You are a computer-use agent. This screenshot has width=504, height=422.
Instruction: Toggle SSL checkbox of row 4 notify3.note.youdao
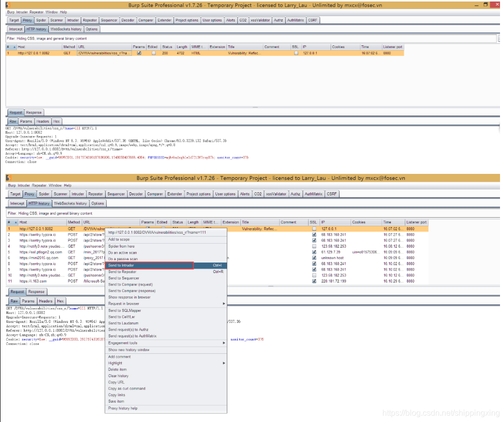pos(314,246)
